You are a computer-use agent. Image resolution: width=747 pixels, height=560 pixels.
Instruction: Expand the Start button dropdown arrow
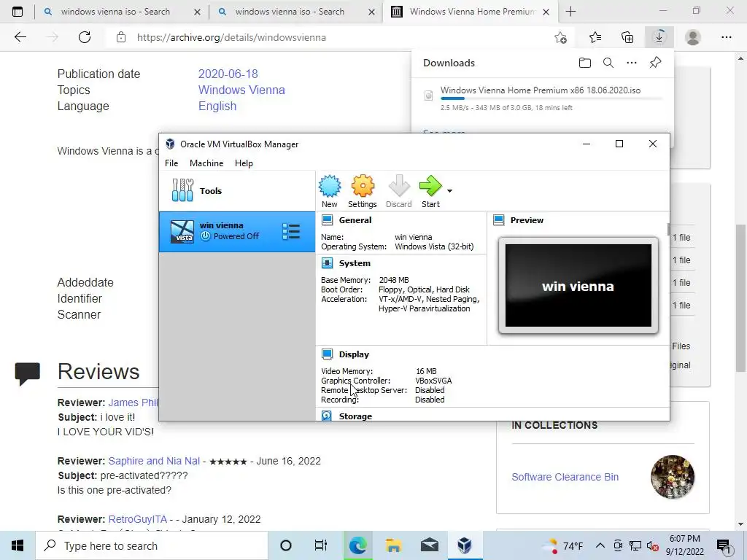click(449, 191)
